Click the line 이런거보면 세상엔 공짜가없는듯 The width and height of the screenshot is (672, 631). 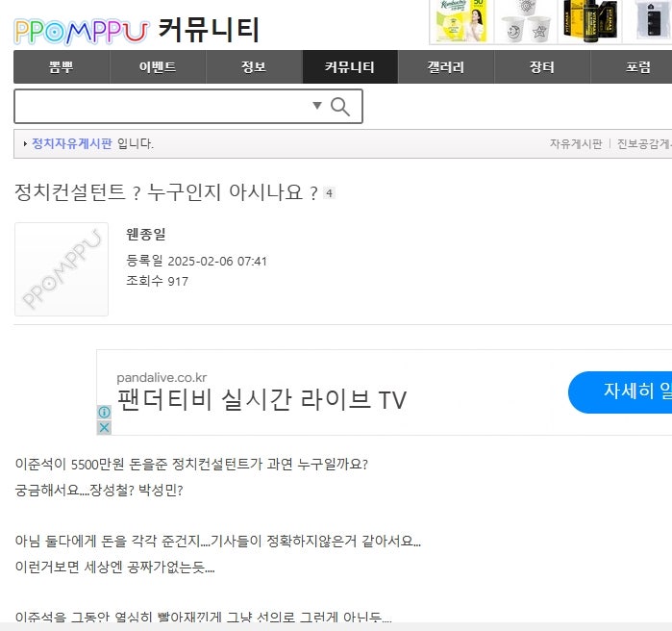[114, 567]
